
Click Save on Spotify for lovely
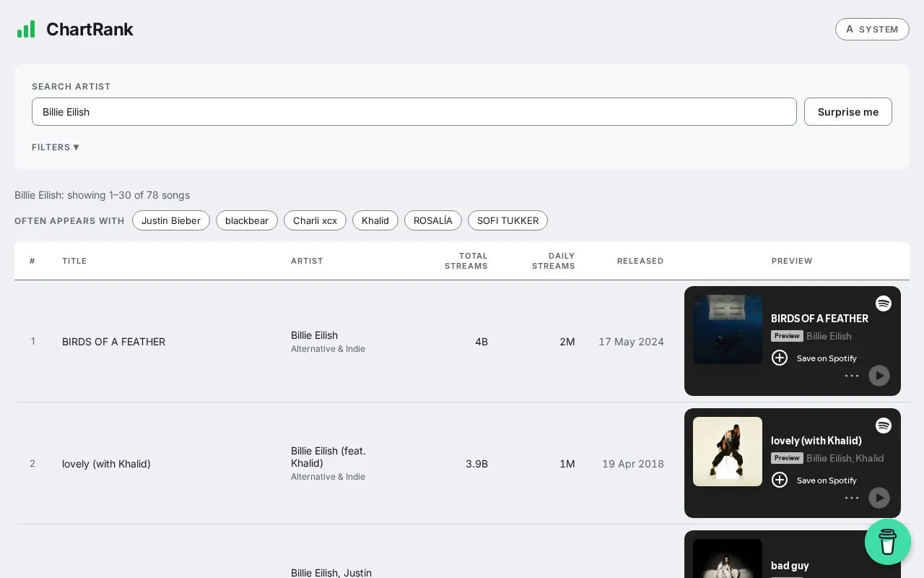827,480
